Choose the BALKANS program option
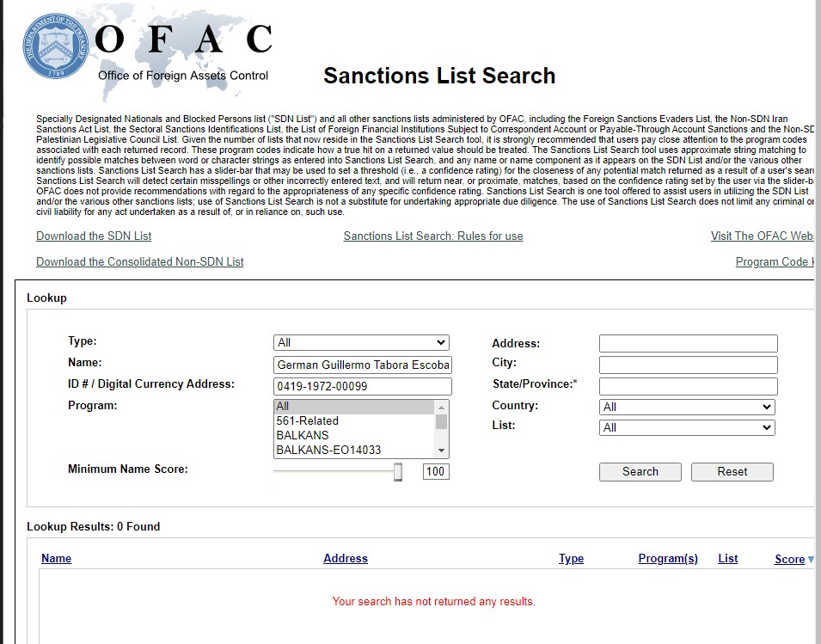The height and width of the screenshot is (644, 821). tap(303, 435)
